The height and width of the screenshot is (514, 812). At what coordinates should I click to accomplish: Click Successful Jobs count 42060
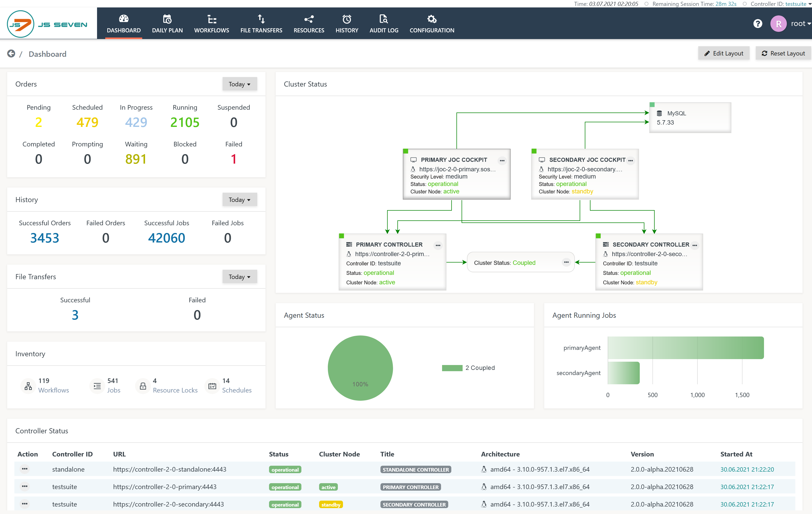(x=167, y=238)
